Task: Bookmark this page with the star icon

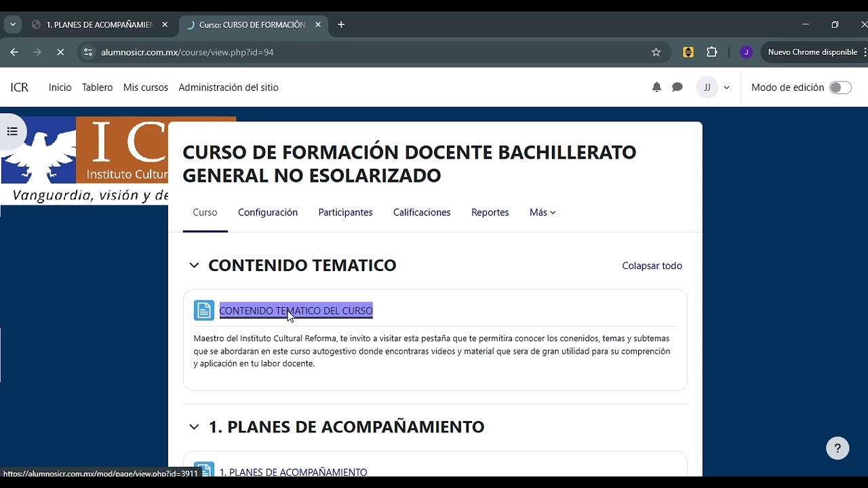Action: pyautogui.click(x=656, y=52)
